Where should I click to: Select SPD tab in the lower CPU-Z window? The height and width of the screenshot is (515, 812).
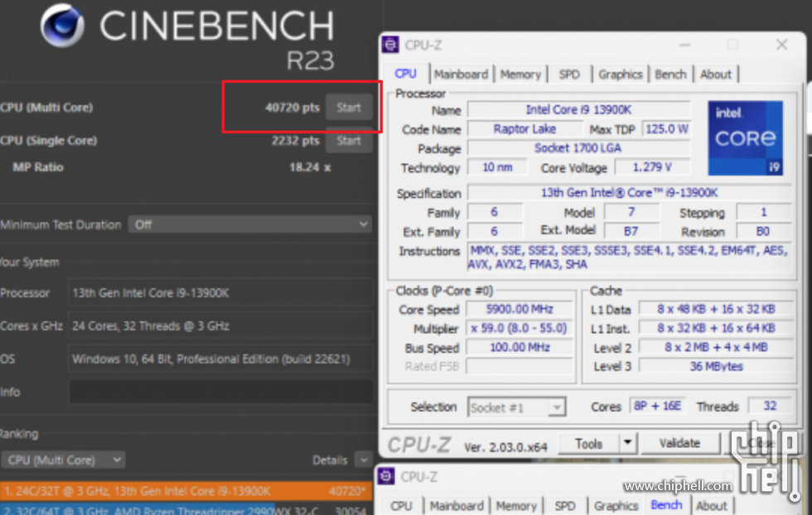point(564,506)
